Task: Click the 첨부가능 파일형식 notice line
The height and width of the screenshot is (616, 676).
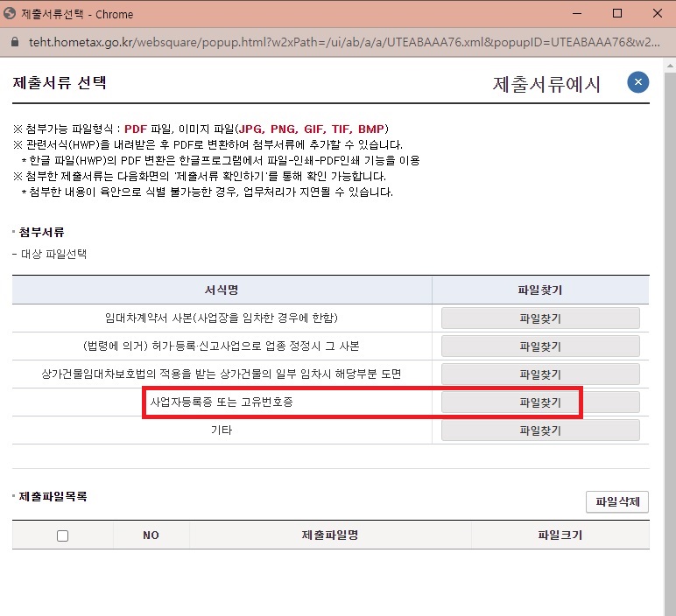Action: 201,129
